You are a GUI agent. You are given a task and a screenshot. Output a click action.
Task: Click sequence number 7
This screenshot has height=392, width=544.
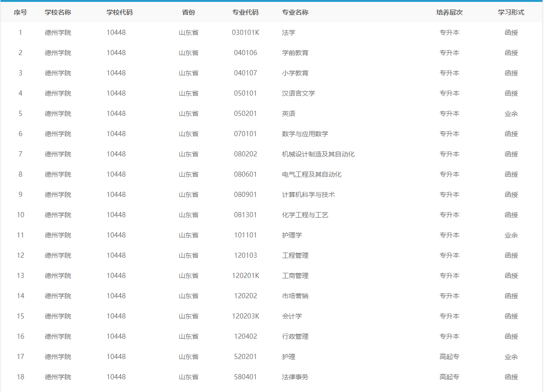[20, 154]
